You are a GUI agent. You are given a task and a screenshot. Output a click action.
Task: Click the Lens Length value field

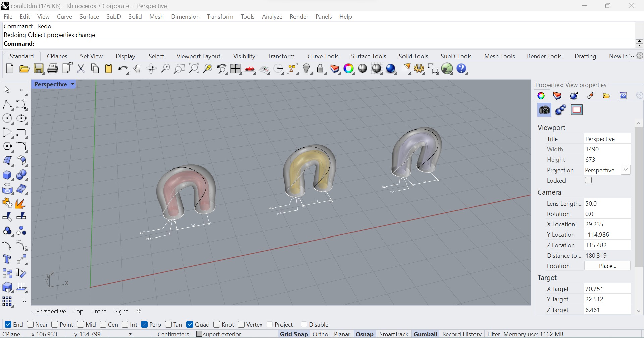[x=607, y=204]
